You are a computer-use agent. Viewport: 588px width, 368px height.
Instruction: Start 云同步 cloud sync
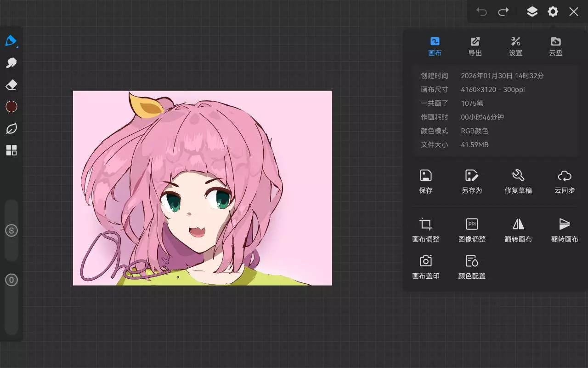click(565, 182)
